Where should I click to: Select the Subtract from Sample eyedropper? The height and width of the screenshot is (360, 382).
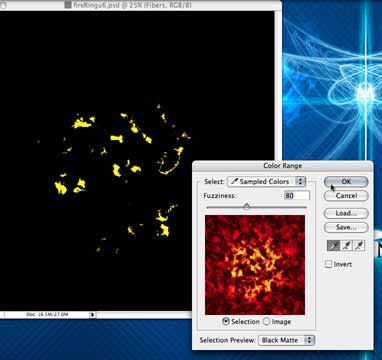(359, 246)
